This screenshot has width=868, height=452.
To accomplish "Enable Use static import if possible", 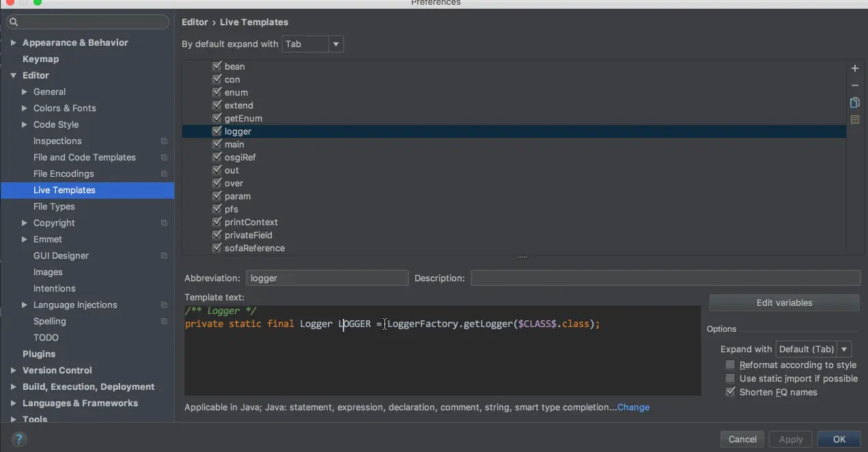I will 731,379.
